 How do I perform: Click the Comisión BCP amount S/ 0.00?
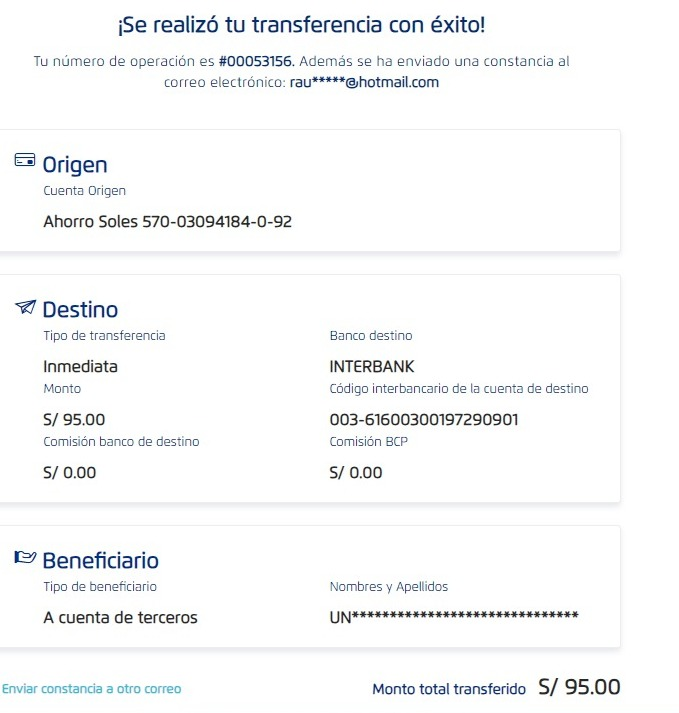click(x=356, y=472)
